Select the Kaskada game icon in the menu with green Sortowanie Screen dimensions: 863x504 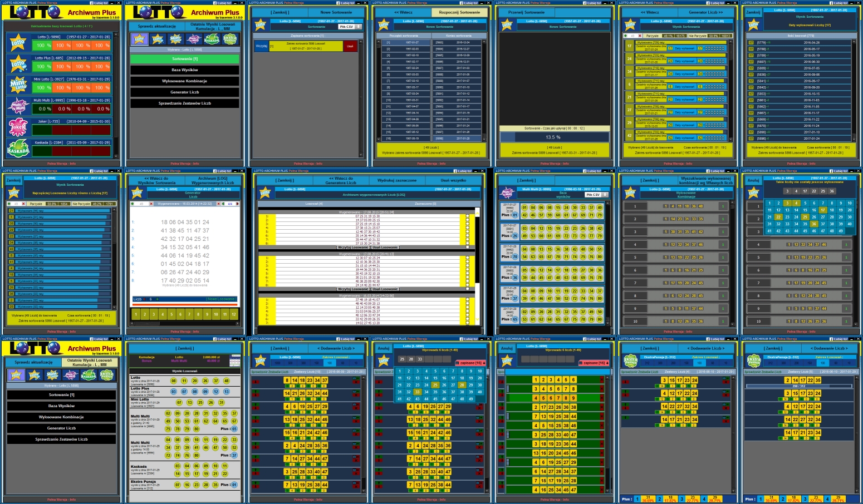[x=212, y=39]
